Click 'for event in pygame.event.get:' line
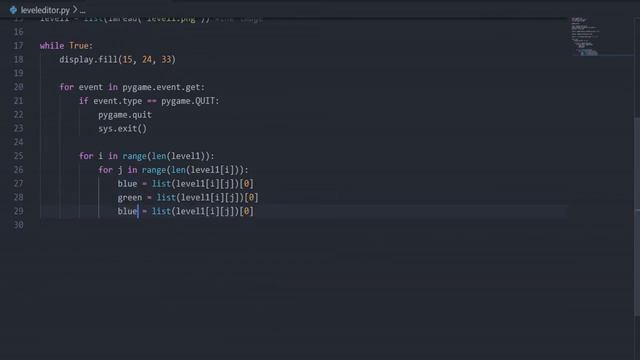Image resolution: width=640 pixels, height=360 pixels. (132, 87)
